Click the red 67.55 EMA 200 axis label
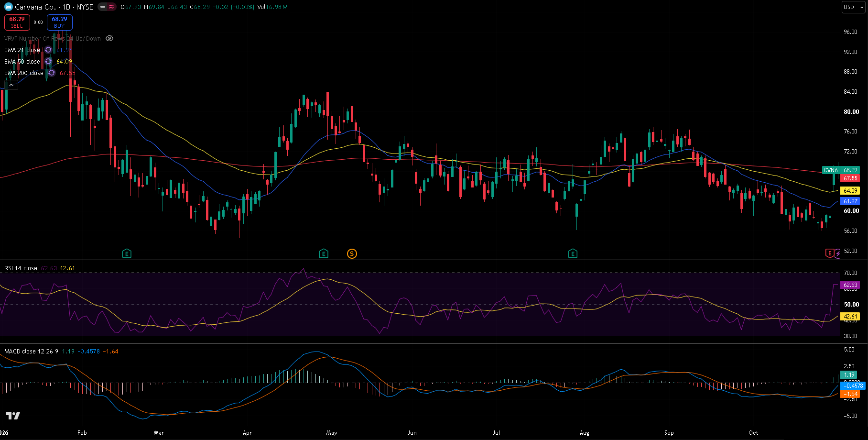This screenshot has height=440, width=868. [x=850, y=178]
